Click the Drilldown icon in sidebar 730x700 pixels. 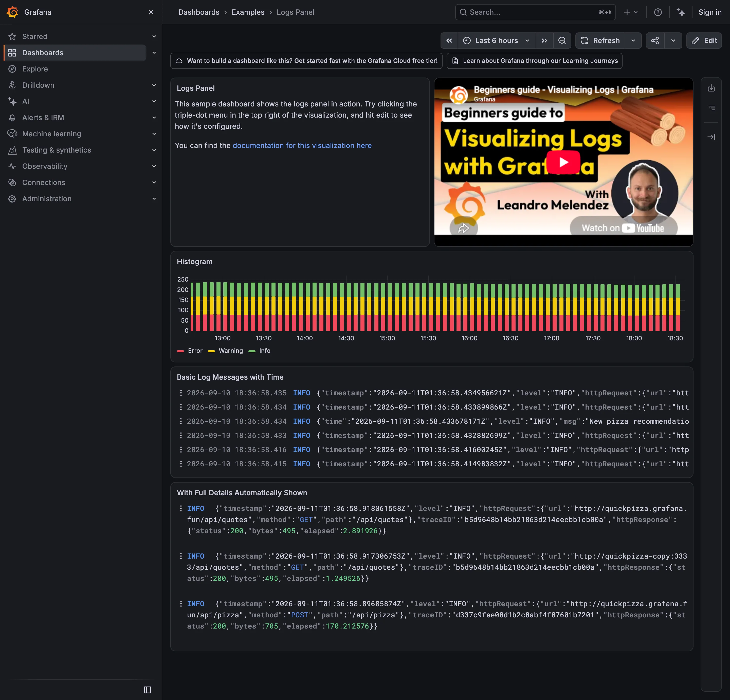click(x=12, y=85)
